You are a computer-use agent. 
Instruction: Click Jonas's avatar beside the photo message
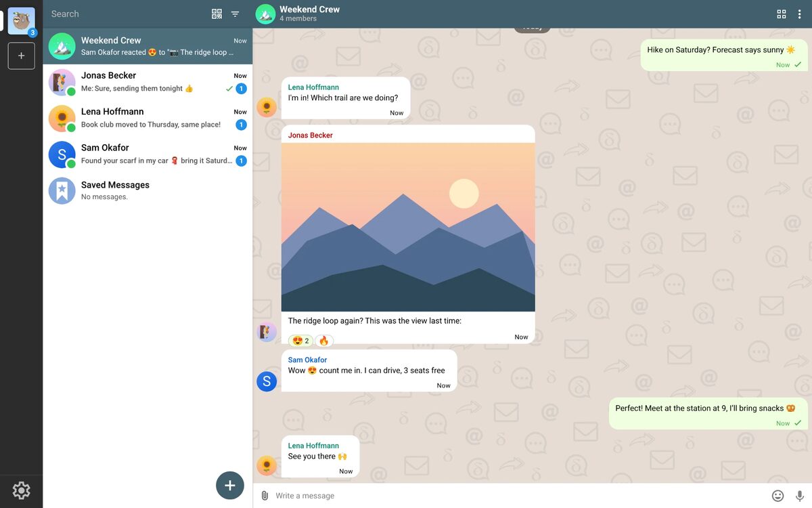click(267, 332)
